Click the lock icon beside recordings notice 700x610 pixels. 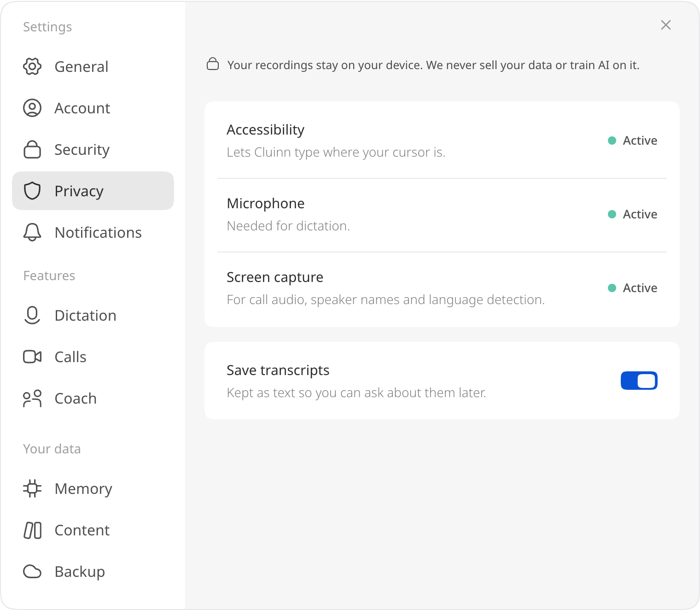tap(213, 64)
